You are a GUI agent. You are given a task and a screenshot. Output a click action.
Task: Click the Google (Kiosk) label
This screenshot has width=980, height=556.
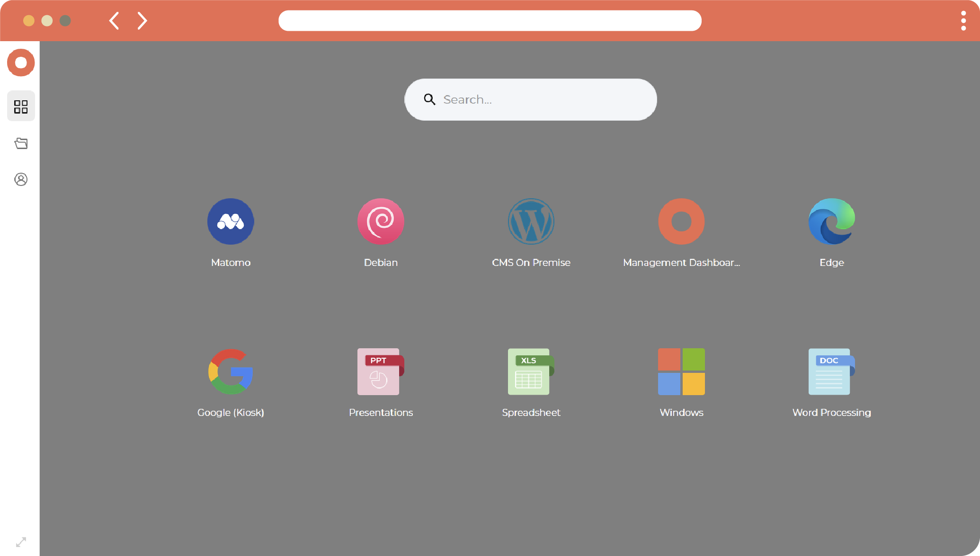point(231,413)
